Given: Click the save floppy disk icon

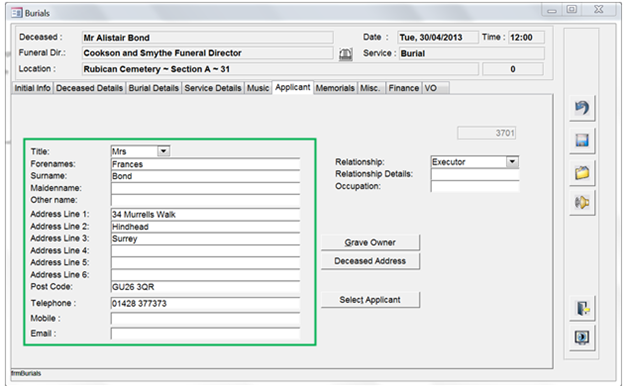Looking at the screenshot, I should [x=582, y=141].
